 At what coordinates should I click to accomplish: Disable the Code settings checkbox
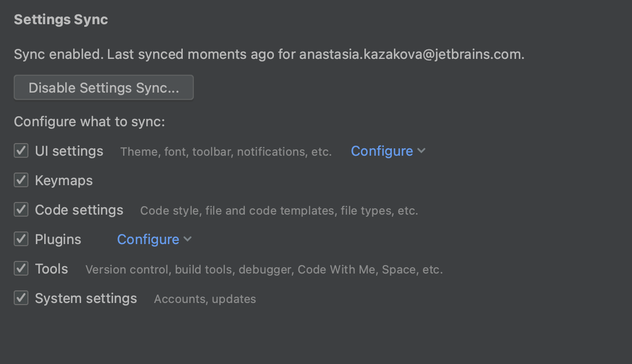click(x=21, y=210)
